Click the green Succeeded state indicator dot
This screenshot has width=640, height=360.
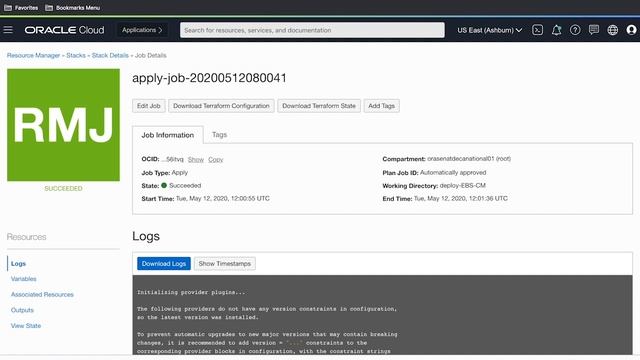pos(164,185)
